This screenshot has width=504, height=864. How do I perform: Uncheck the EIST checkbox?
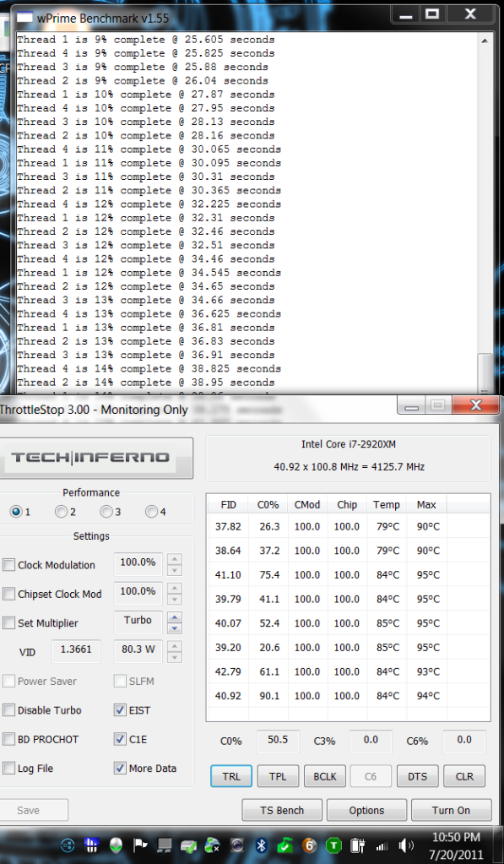[x=120, y=710]
